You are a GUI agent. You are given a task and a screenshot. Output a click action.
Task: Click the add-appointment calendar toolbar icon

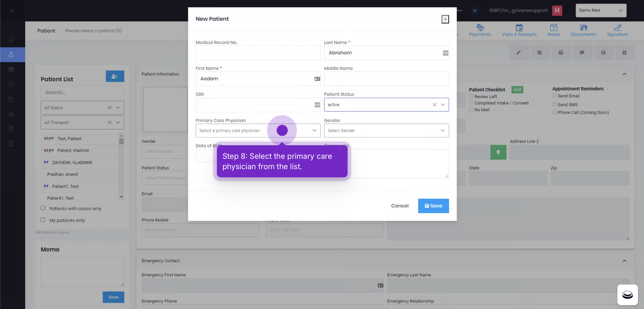coord(624,53)
